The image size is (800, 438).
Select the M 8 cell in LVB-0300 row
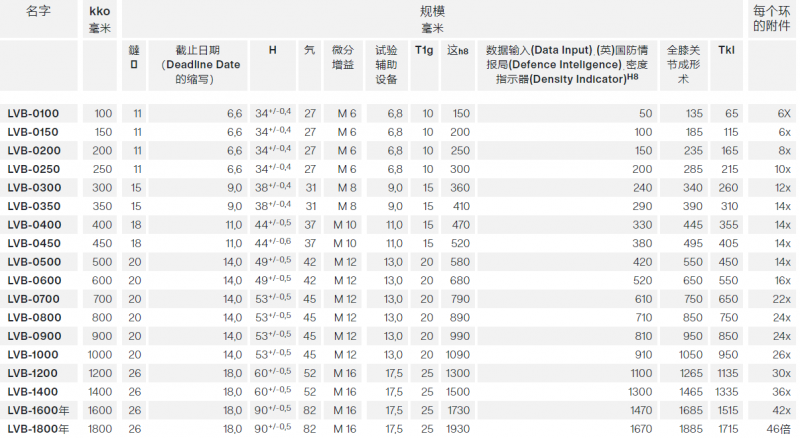(347, 187)
